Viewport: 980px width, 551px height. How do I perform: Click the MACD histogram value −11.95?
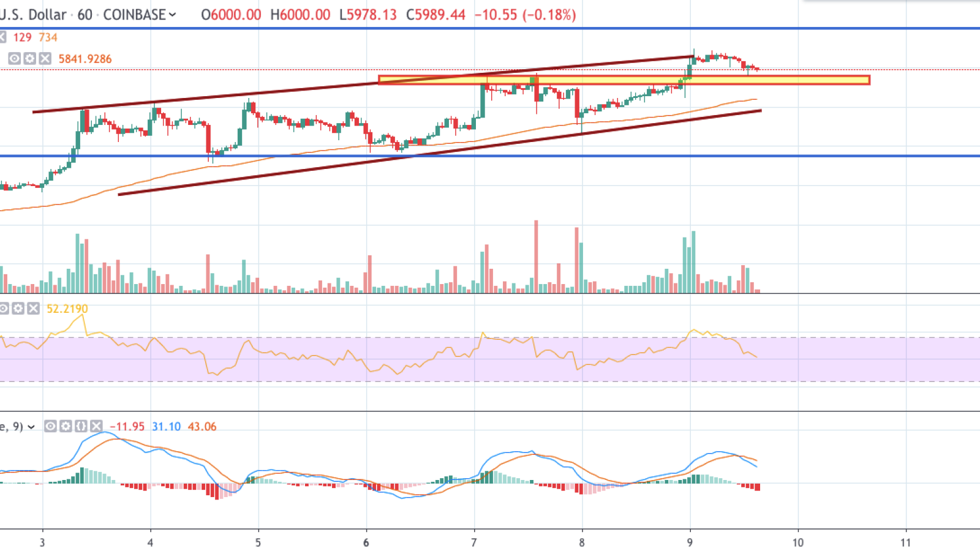[x=127, y=426]
